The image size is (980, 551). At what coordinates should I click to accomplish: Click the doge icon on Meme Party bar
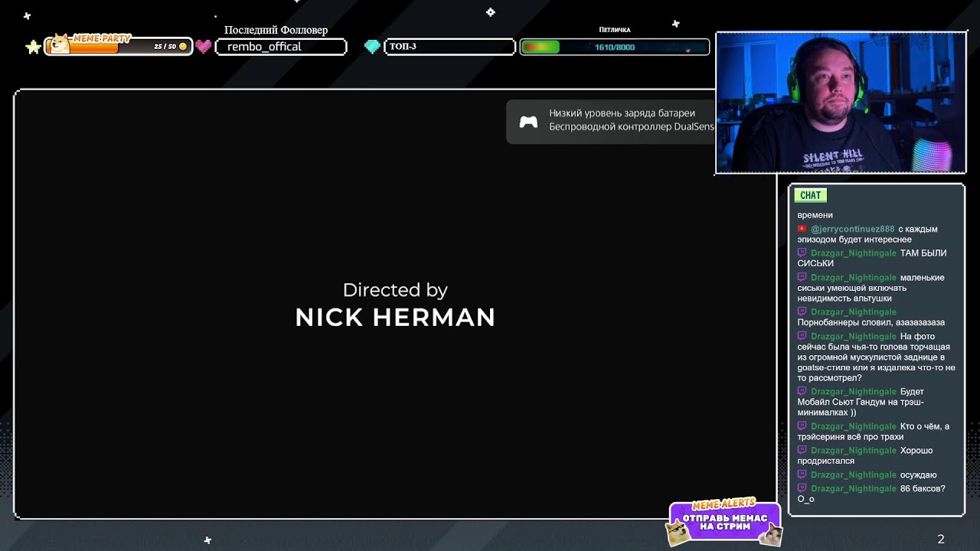coord(59,44)
